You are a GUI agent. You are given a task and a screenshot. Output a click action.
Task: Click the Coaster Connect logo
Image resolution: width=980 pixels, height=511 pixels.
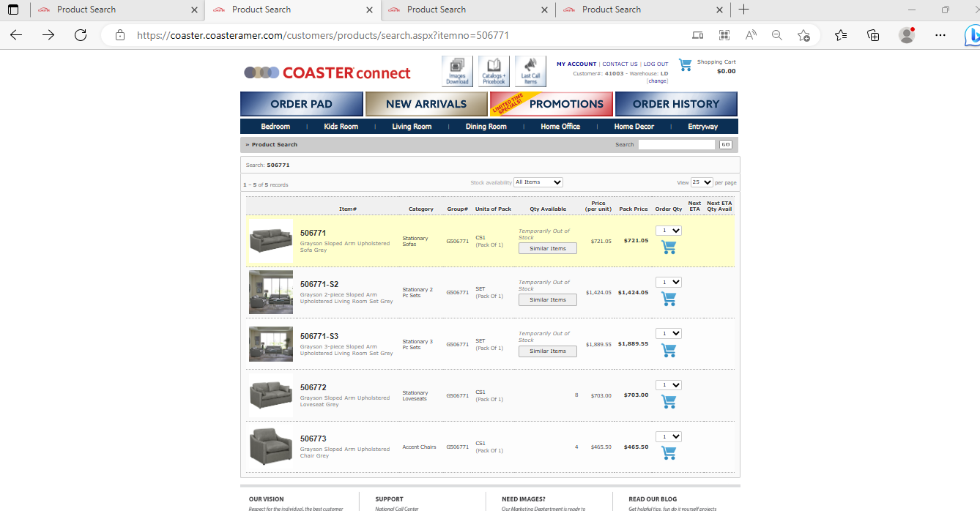[x=327, y=72]
